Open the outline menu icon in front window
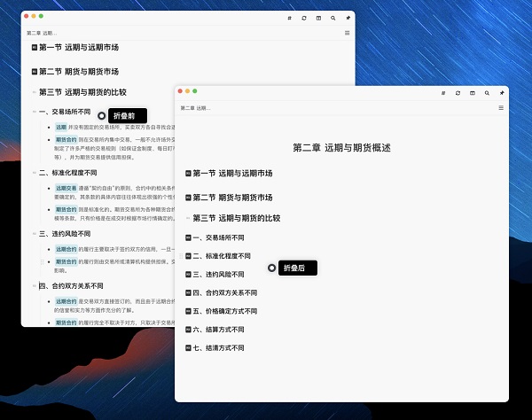532x420 pixels. (501, 108)
